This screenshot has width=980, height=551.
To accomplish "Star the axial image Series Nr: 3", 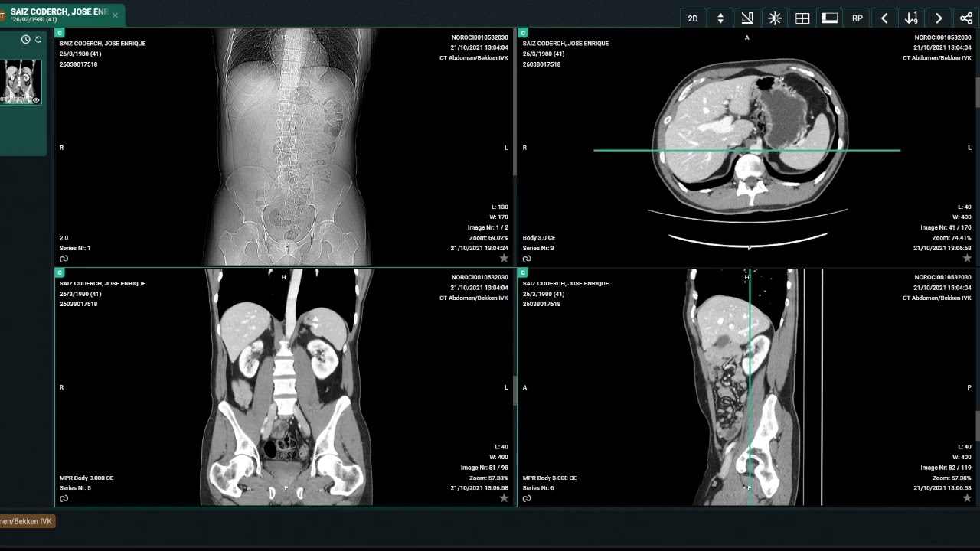I will click(967, 259).
